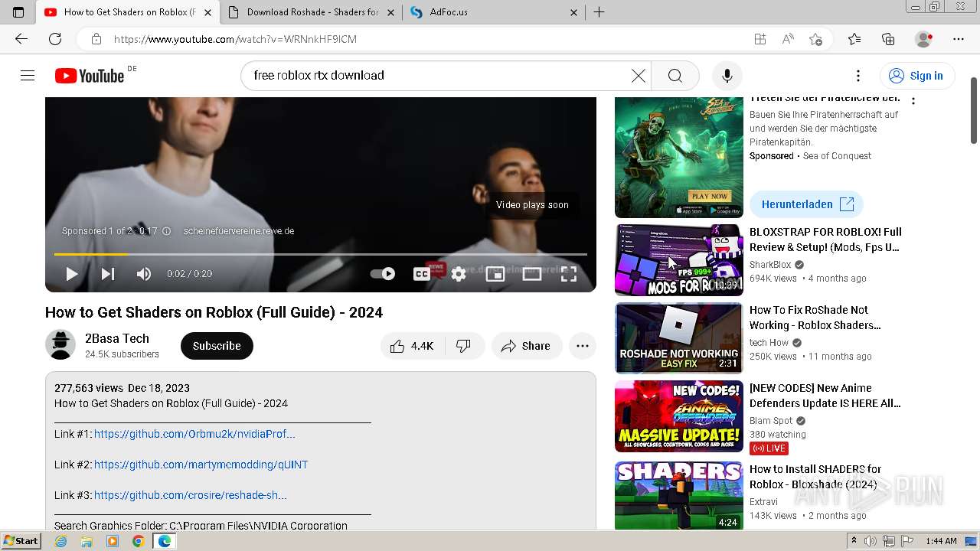Screen dimensions: 980x551
Task: Enable miniplayer mode
Action: pyautogui.click(x=495, y=273)
